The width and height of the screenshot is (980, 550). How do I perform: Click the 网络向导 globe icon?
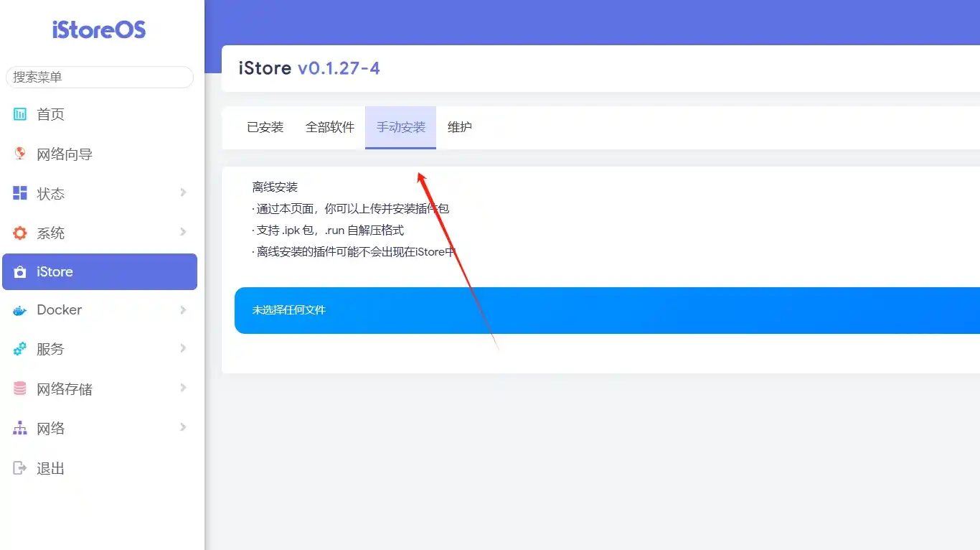pos(20,154)
